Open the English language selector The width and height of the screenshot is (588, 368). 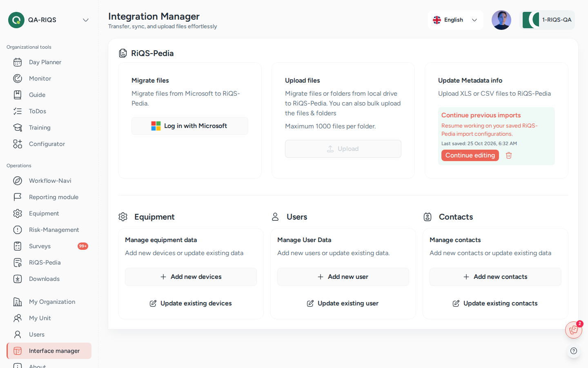click(455, 20)
